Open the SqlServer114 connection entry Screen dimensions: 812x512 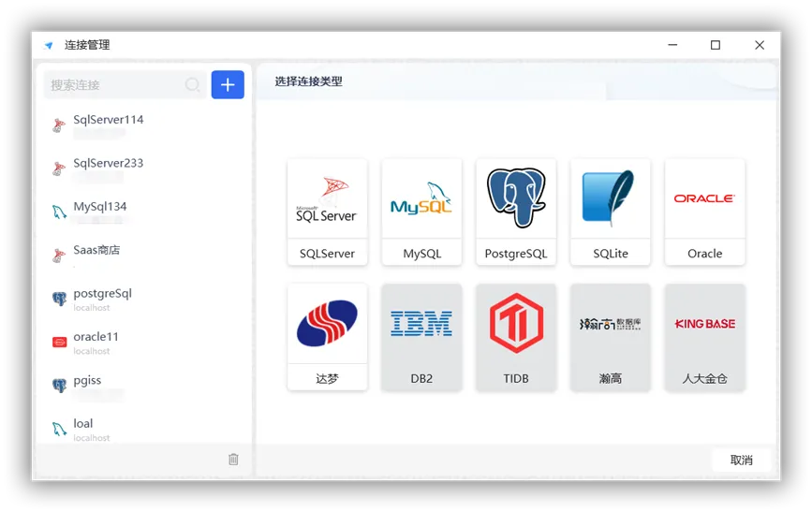pos(143,125)
